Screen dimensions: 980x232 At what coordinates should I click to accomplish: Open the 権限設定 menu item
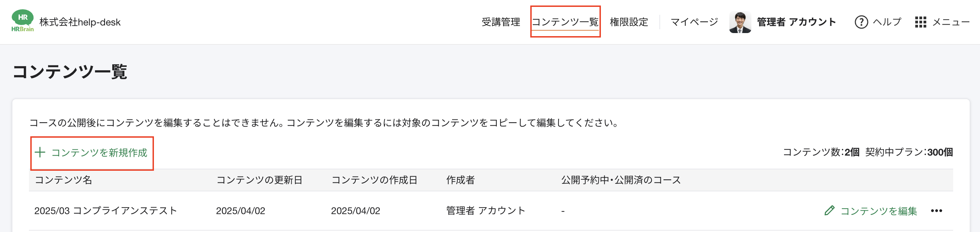(x=628, y=22)
